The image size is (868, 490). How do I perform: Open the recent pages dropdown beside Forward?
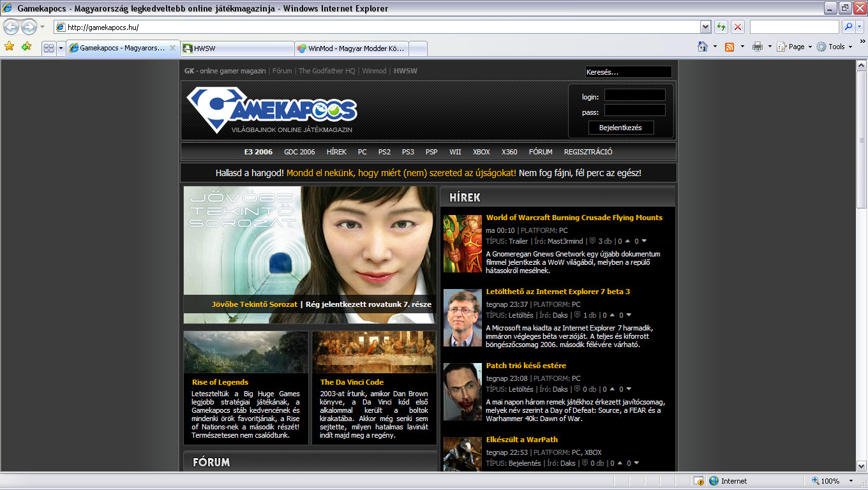[42, 27]
